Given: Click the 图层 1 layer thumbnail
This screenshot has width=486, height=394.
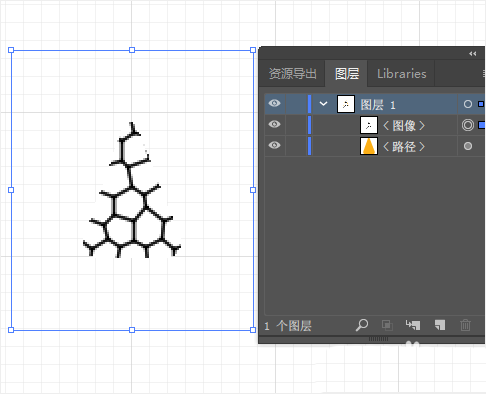Looking at the screenshot, I should (346, 104).
